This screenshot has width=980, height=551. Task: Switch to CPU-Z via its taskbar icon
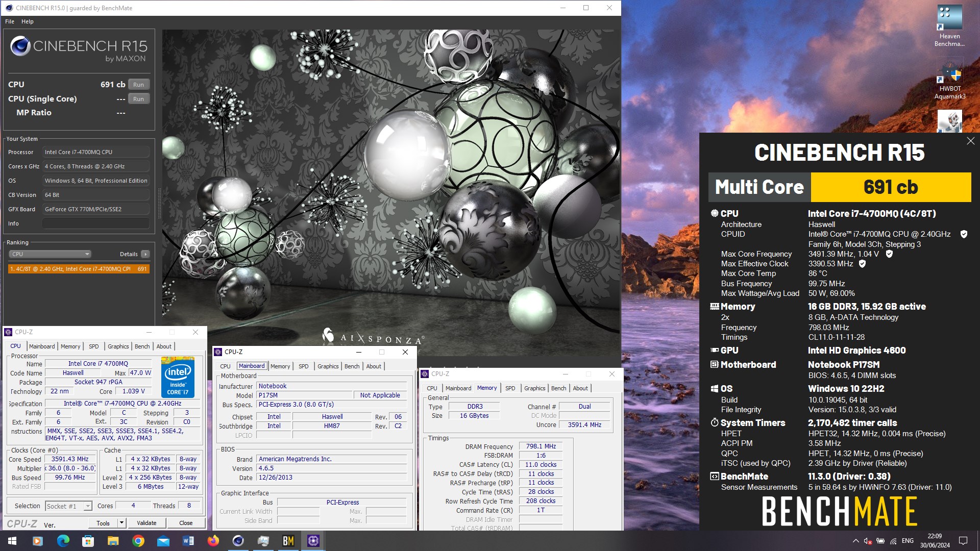tap(313, 541)
